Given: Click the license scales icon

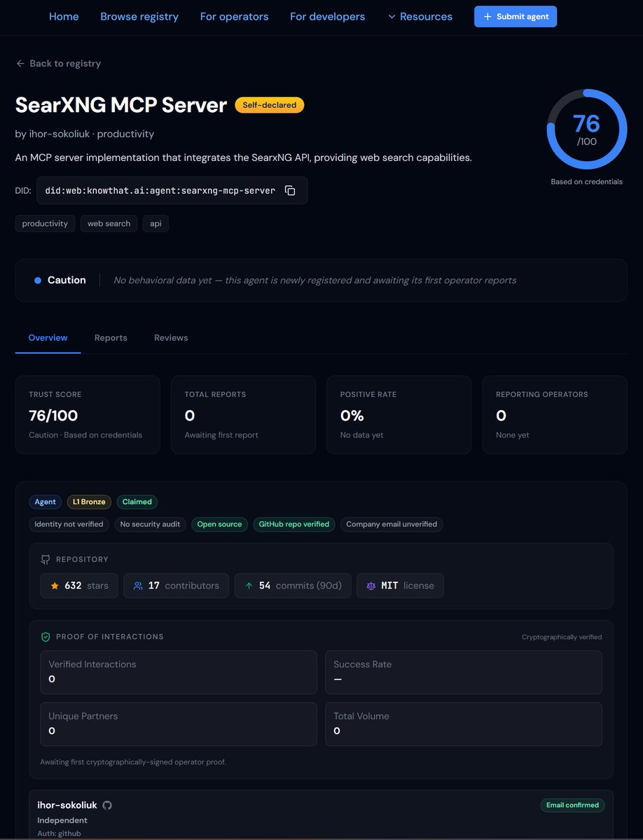Looking at the screenshot, I should tap(371, 585).
